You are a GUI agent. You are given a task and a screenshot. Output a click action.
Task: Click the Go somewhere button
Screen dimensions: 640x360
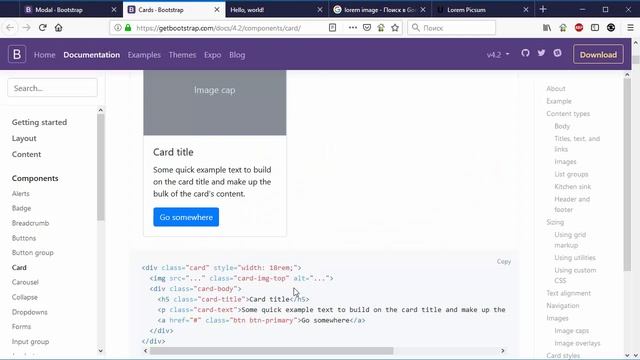(186, 217)
